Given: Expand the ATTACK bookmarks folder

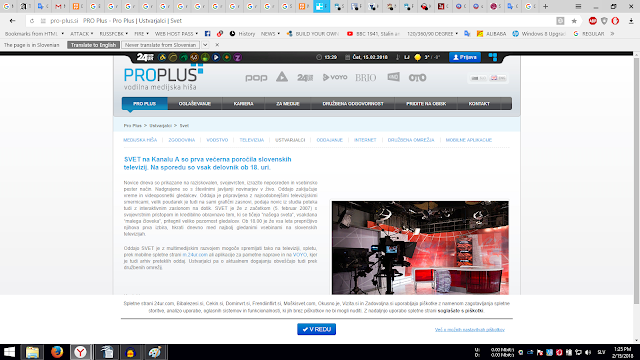Looking at the screenshot, I should (x=82, y=34).
